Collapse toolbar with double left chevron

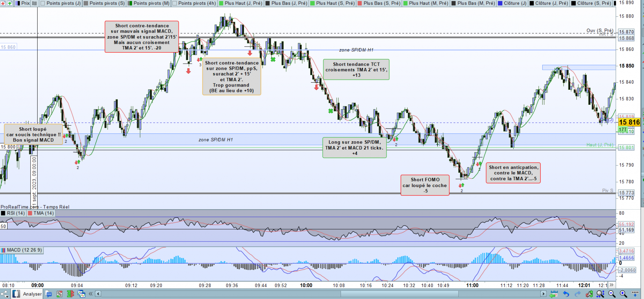coord(91,294)
